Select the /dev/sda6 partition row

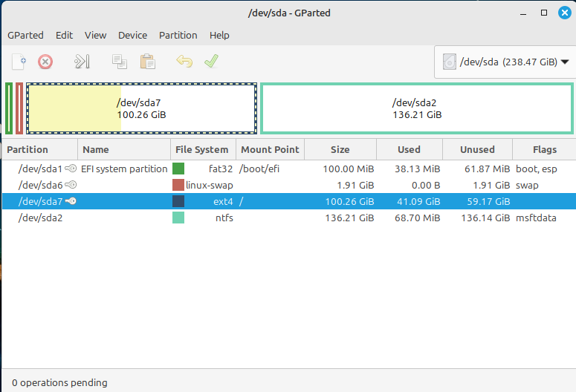click(x=289, y=185)
